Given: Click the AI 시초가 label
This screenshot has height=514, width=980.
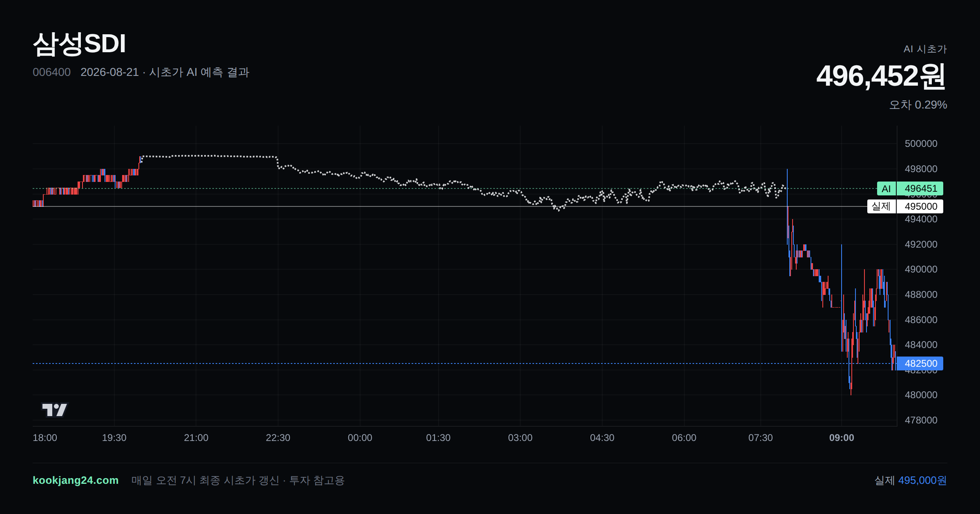Looking at the screenshot, I should pyautogui.click(x=925, y=49).
